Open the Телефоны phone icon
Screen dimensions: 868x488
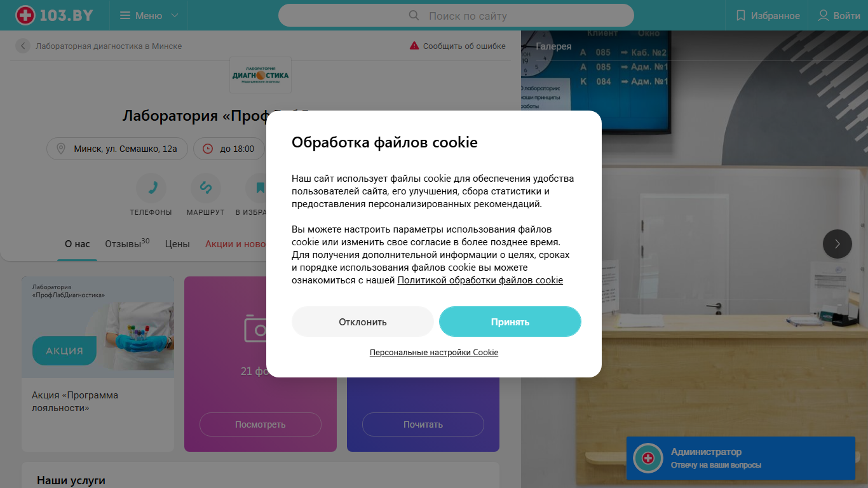click(x=151, y=188)
